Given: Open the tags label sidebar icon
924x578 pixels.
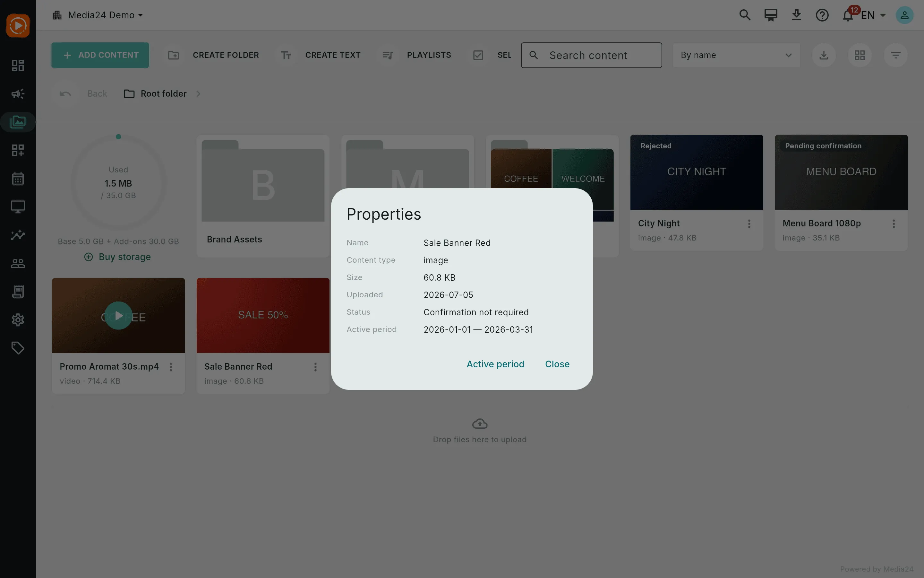Looking at the screenshot, I should coord(18,348).
